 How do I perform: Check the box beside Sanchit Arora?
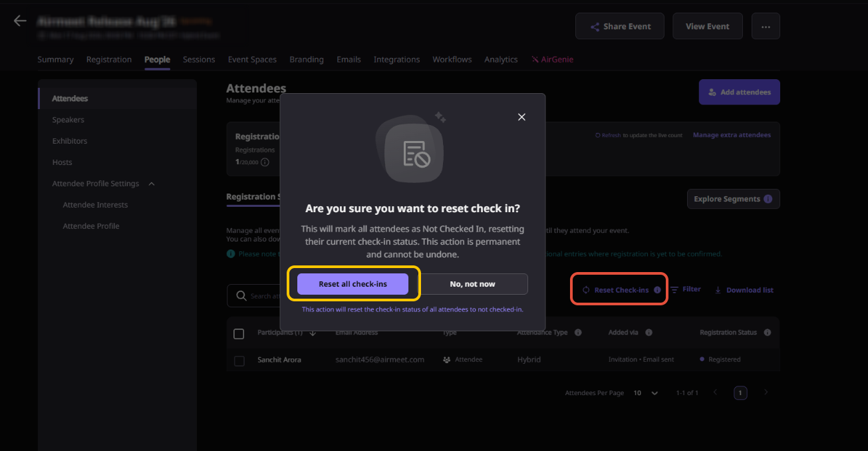[239, 361]
